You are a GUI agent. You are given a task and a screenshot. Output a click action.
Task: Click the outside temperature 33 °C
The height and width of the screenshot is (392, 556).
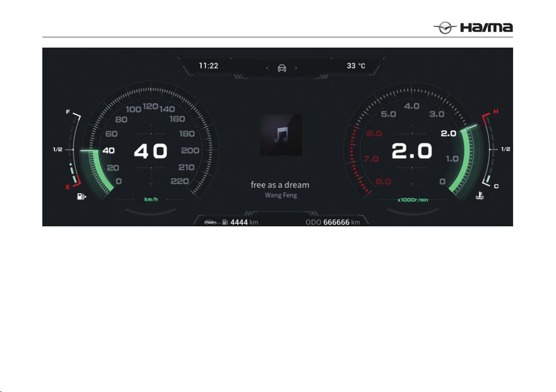(x=355, y=66)
